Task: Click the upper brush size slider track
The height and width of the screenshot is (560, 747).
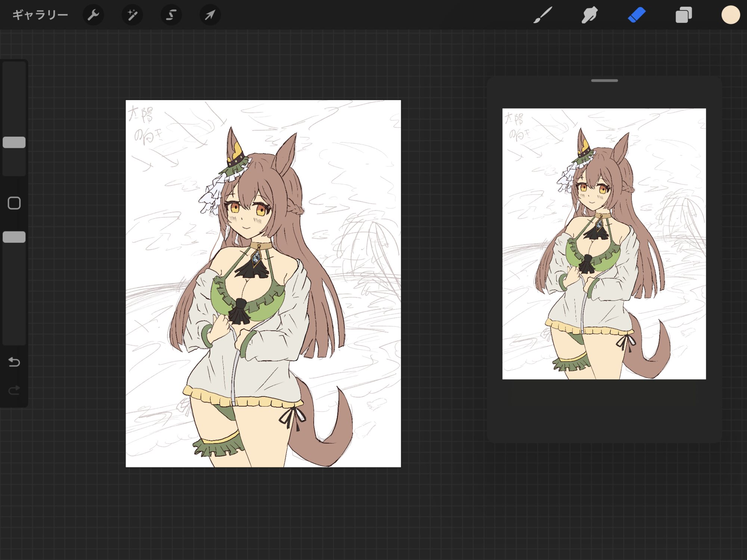Action: [14, 97]
